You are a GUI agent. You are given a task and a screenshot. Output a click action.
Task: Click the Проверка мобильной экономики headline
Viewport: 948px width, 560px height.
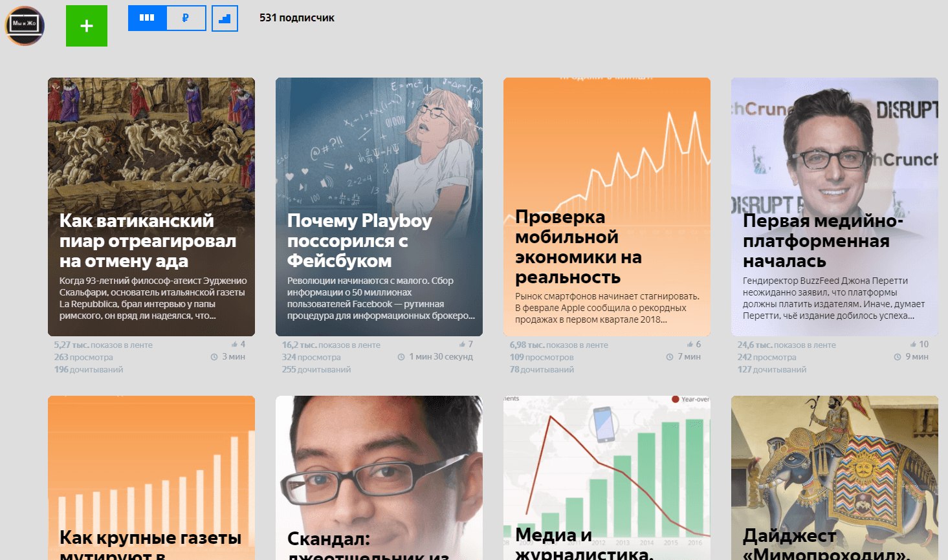(579, 247)
